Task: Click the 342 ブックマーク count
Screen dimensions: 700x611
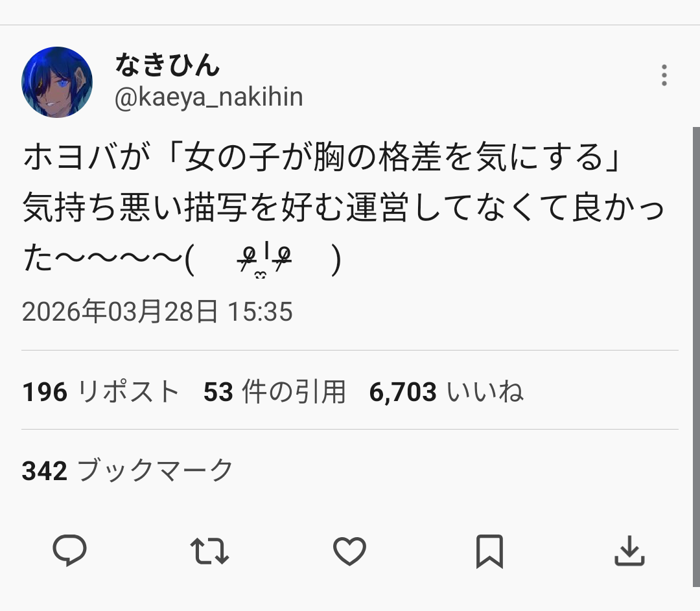Action: coord(127,470)
